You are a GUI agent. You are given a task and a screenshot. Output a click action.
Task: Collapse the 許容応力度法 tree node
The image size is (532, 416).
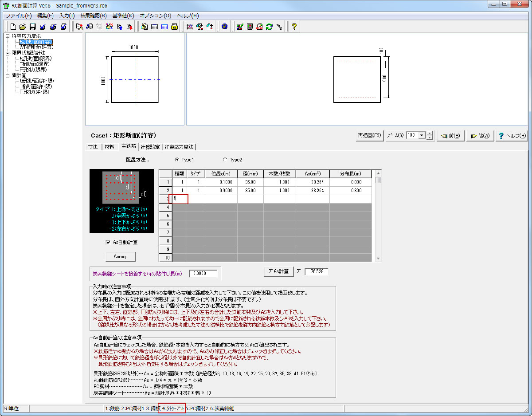[8, 36]
